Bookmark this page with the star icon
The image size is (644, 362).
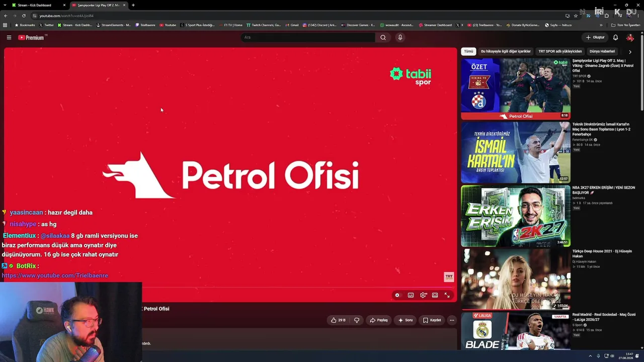(x=576, y=16)
